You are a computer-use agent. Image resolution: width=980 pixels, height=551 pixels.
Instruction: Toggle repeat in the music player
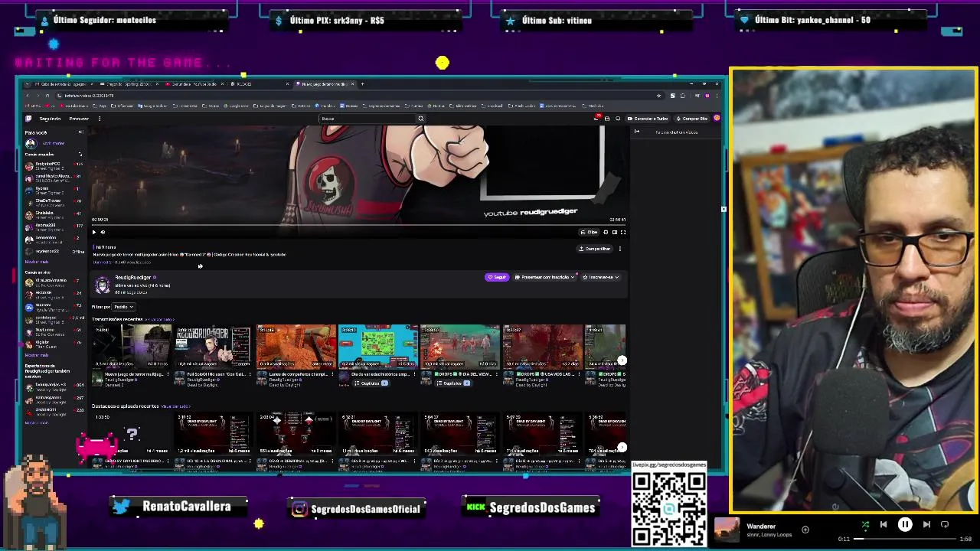944,524
